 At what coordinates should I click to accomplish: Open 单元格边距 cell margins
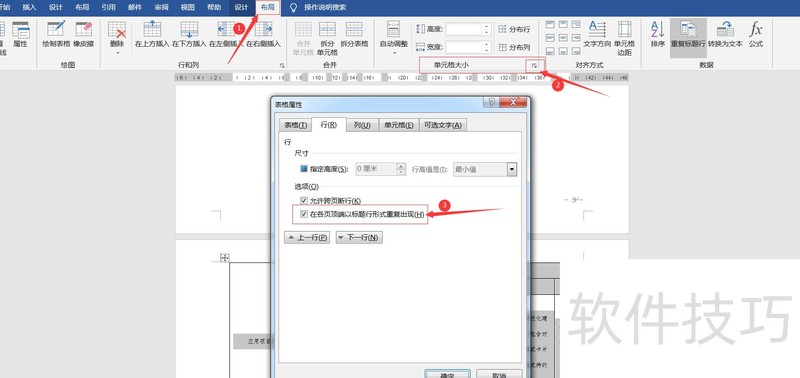coord(624,38)
